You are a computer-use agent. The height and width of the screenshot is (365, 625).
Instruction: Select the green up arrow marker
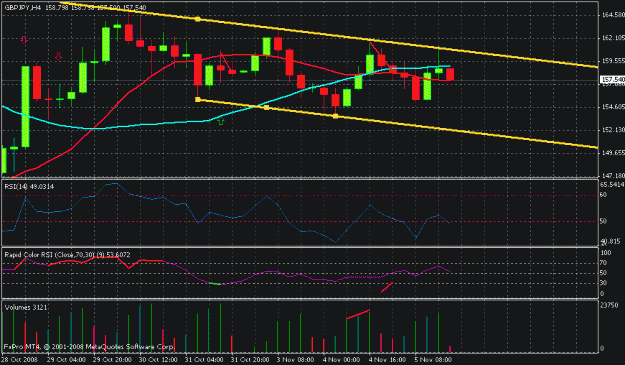(220, 122)
